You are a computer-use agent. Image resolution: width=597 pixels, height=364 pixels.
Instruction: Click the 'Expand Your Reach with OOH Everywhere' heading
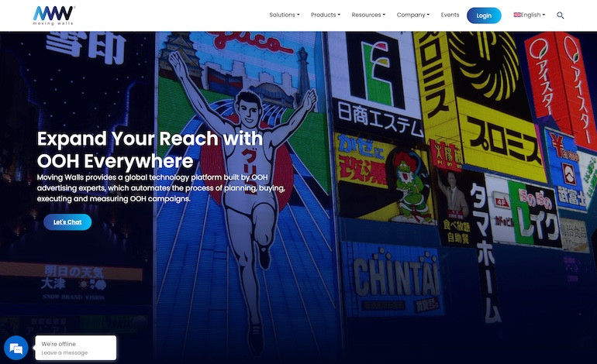150,149
